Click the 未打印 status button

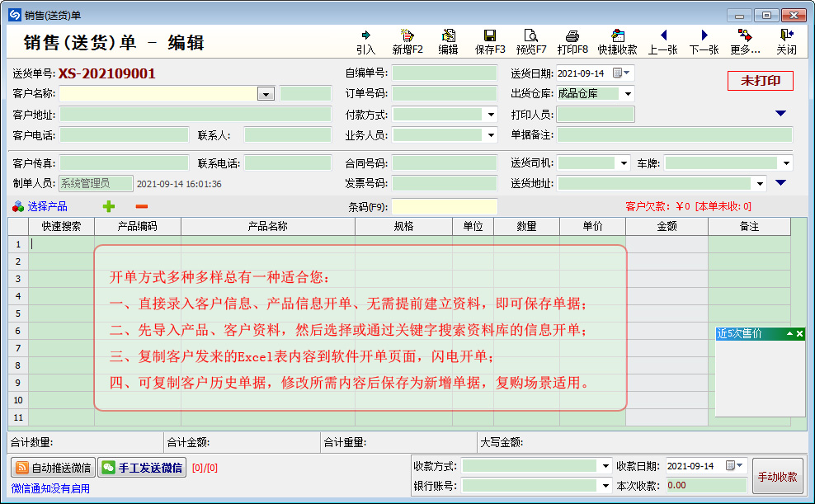(761, 81)
